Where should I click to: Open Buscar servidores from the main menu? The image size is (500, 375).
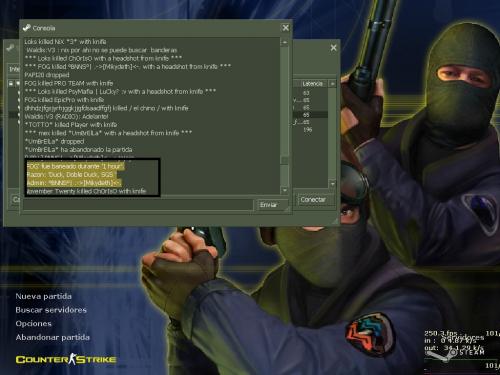[x=51, y=310]
